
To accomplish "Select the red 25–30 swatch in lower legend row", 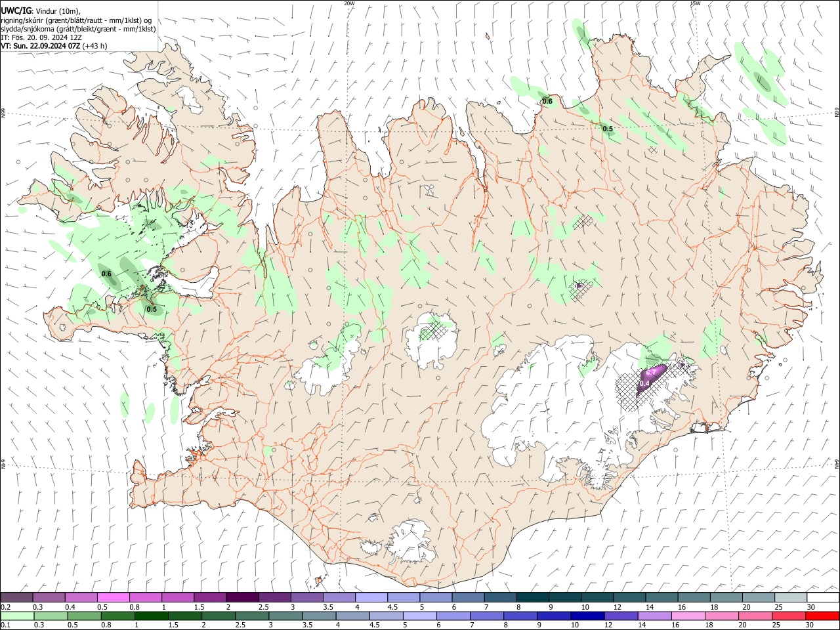I will click(789, 616).
